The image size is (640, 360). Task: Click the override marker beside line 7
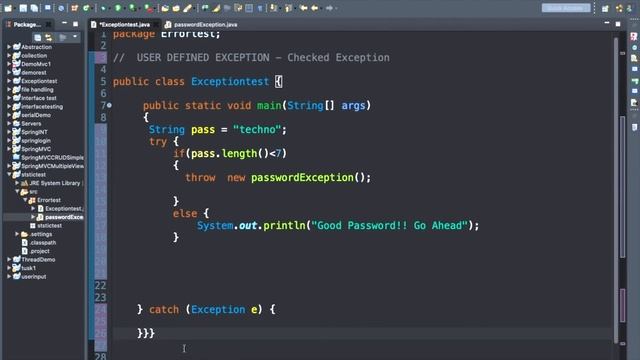coord(109,105)
